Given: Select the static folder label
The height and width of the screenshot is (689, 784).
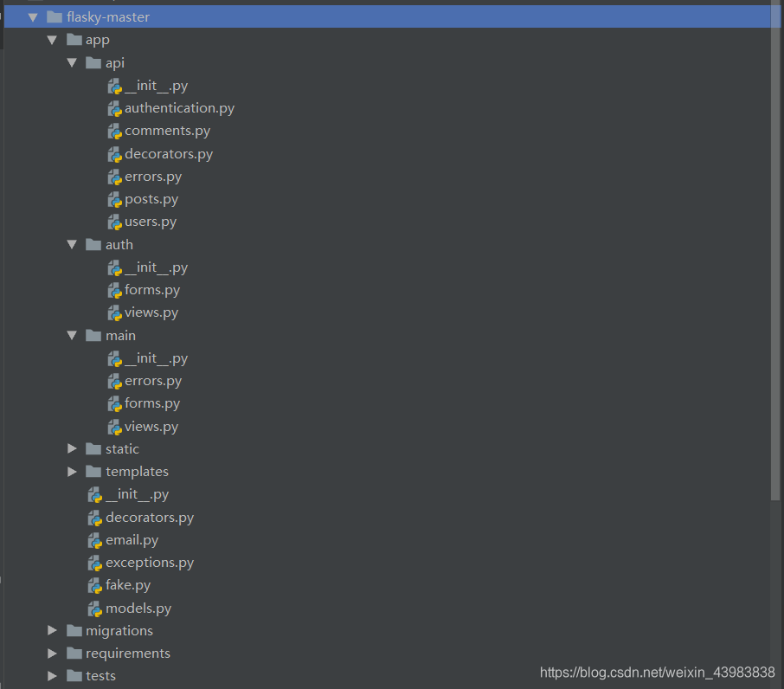Looking at the screenshot, I should pyautogui.click(x=122, y=449).
